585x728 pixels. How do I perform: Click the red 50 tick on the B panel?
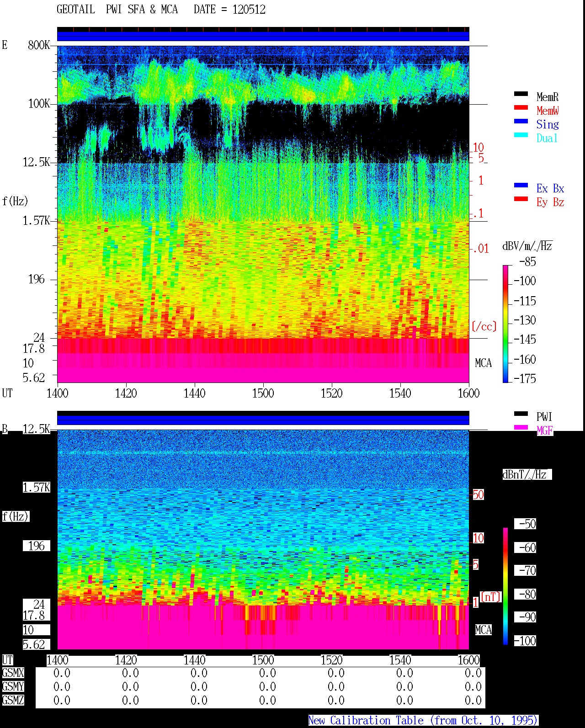(x=478, y=494)
